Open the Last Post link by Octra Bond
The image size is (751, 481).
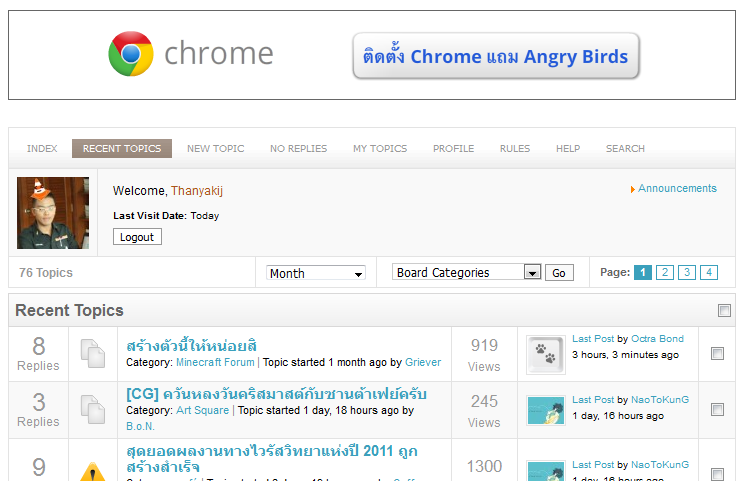[x=593, y=339]
